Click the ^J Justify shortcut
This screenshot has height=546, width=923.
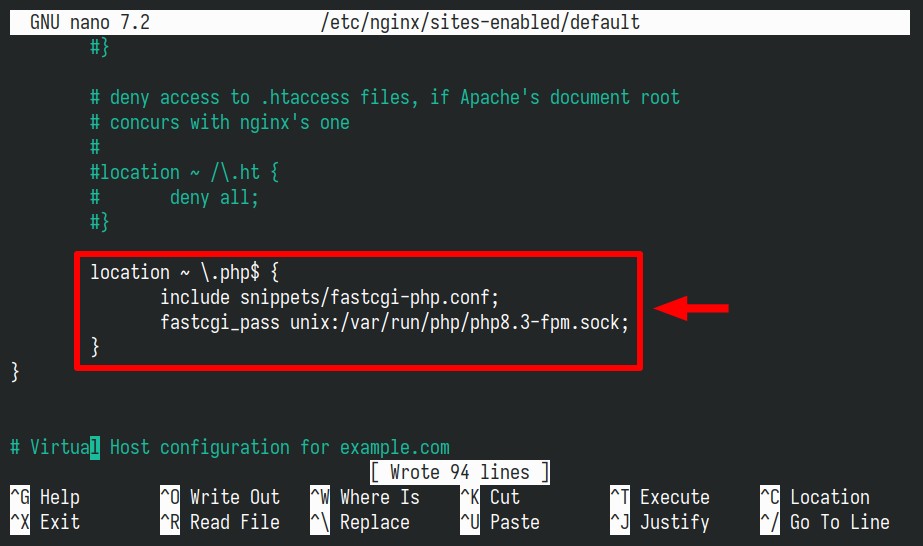pyautogui.click(x=660, y=522)
